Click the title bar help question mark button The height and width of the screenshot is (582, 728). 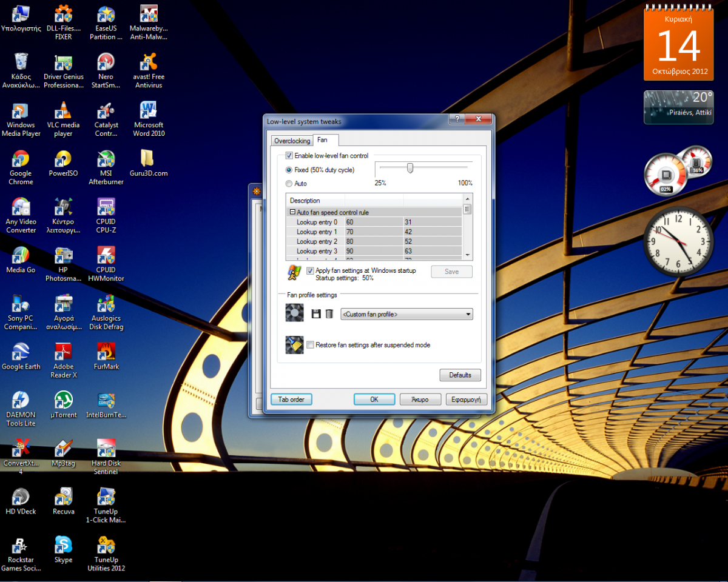456,119
